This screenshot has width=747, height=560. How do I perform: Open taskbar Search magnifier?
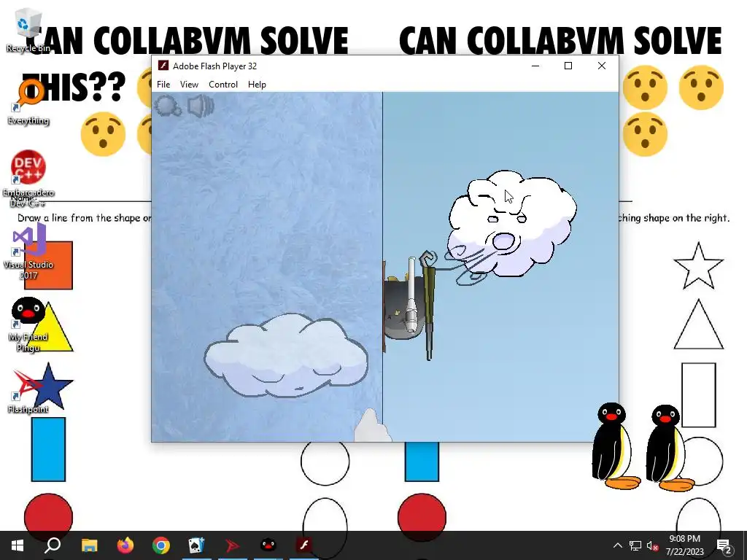(53, 545)
